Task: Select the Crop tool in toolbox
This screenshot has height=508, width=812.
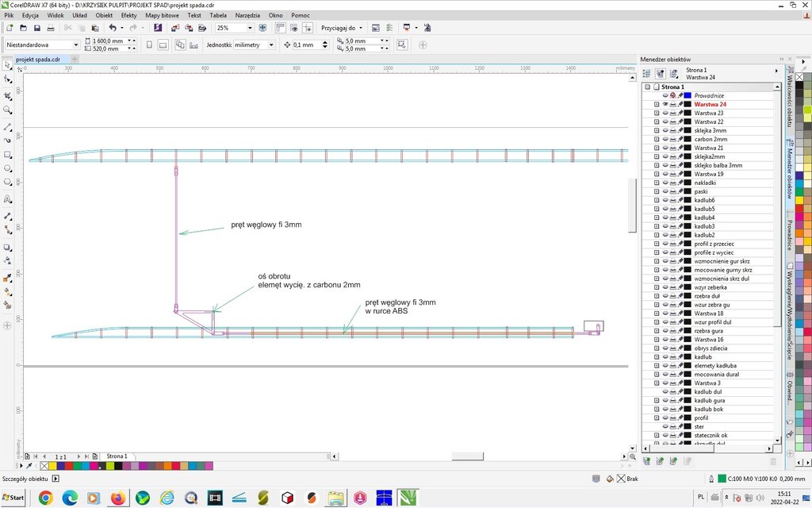Action: [8, 95]
